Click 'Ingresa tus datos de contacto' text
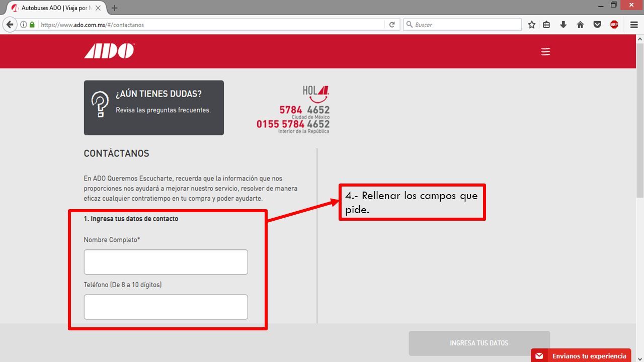The image size is (644, 362). point(131,219)
